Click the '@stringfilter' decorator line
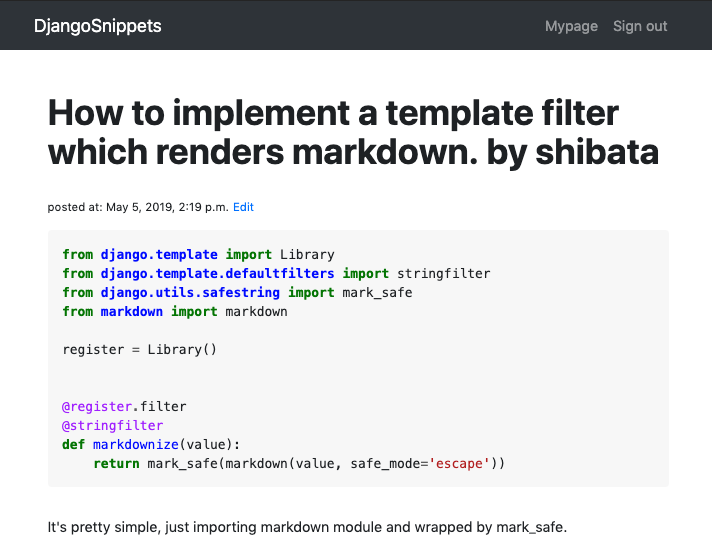712x551 pixels. coord(113,426)
